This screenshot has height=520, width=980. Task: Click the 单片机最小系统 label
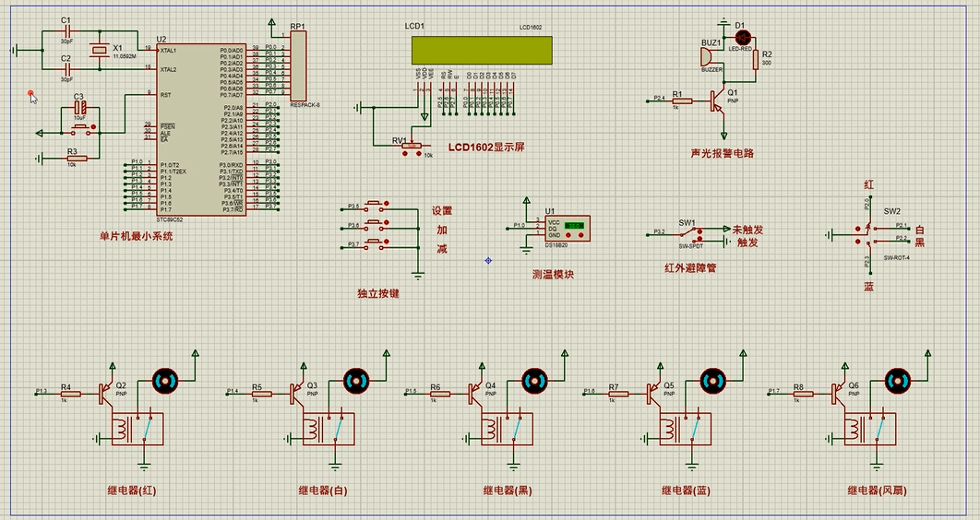tap(137, 237)
